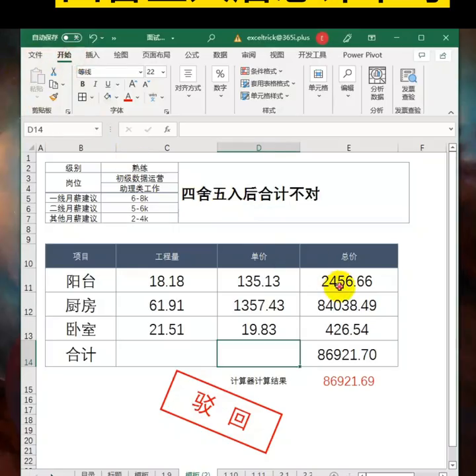Click the pen drawing icon in the title bar
The height and width of the screenshot is (476, 476).
[347, 38]
